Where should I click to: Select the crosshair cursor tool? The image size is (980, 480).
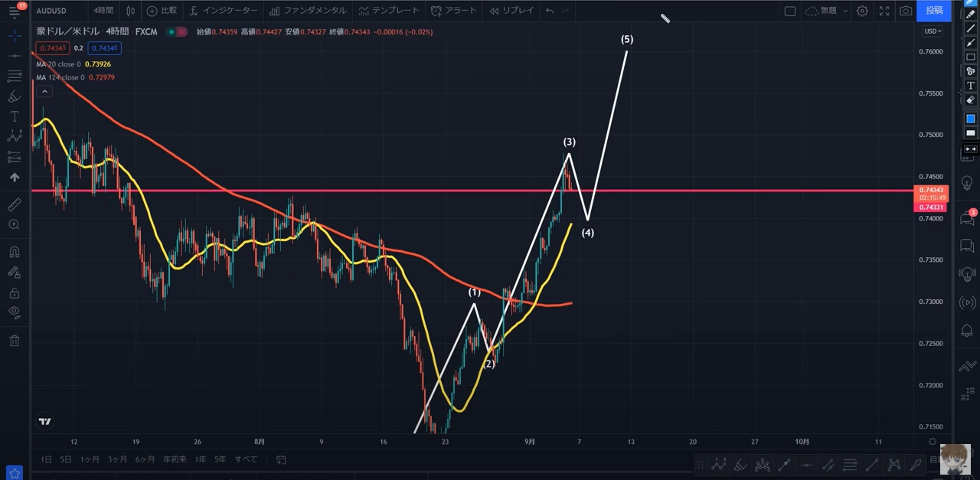[14, 36]
